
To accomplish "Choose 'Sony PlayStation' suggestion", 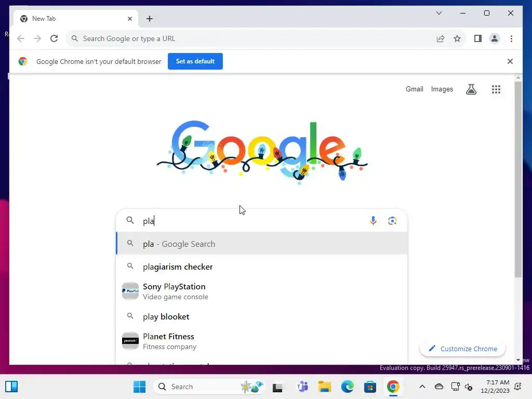I will 262,291.
